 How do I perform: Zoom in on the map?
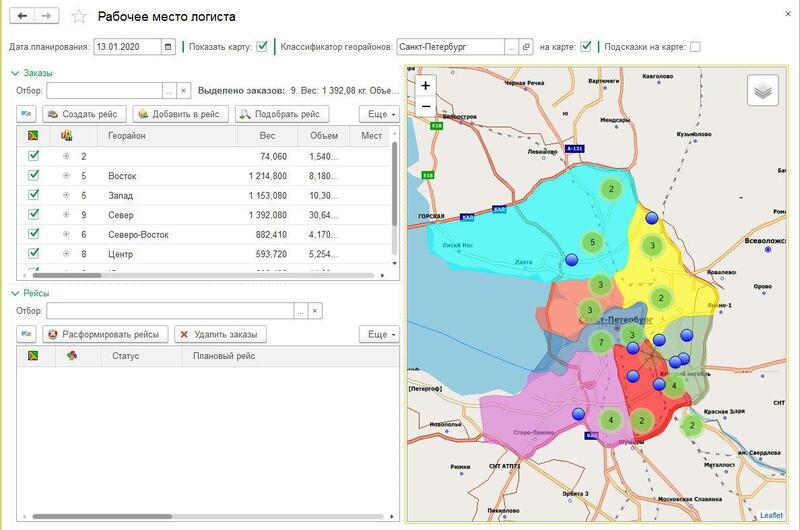[x=426, y=86]
